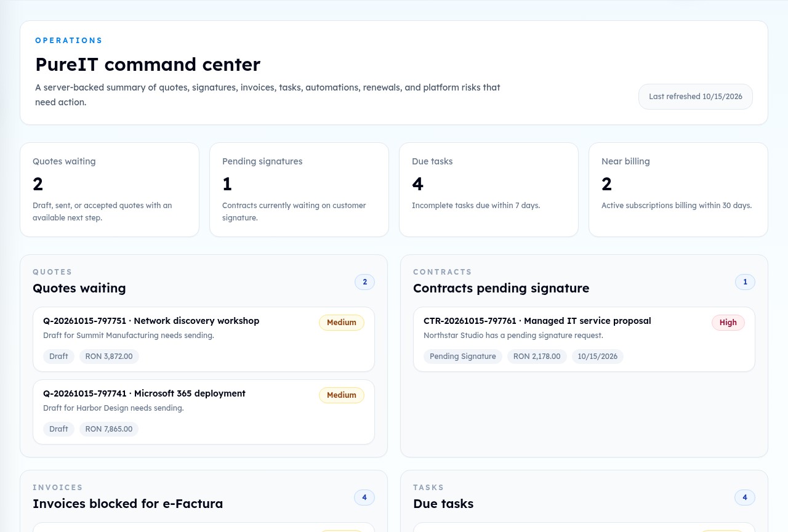Click the RON 3,872.00 amount chip

pos(109,357)
